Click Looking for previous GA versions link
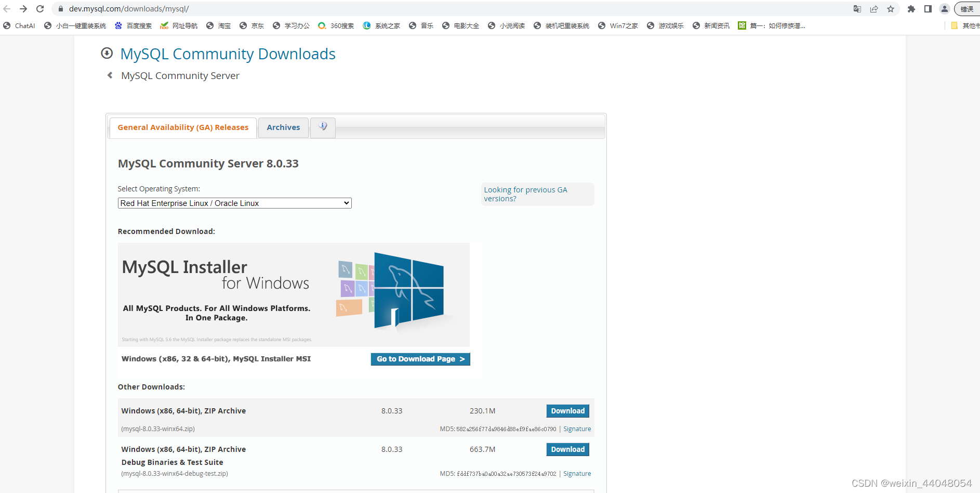Image resolution: width=980 pixels, height=493 pixels. (525, 194)
